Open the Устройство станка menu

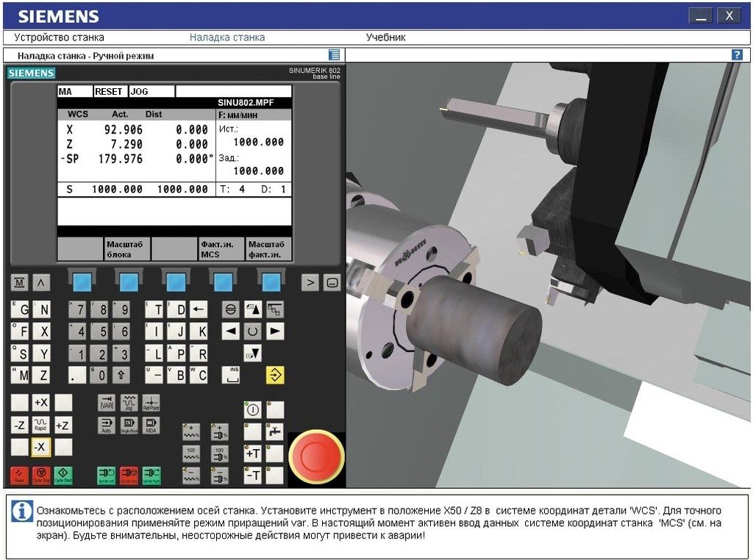pyautogui.click(x=59, y=37)
